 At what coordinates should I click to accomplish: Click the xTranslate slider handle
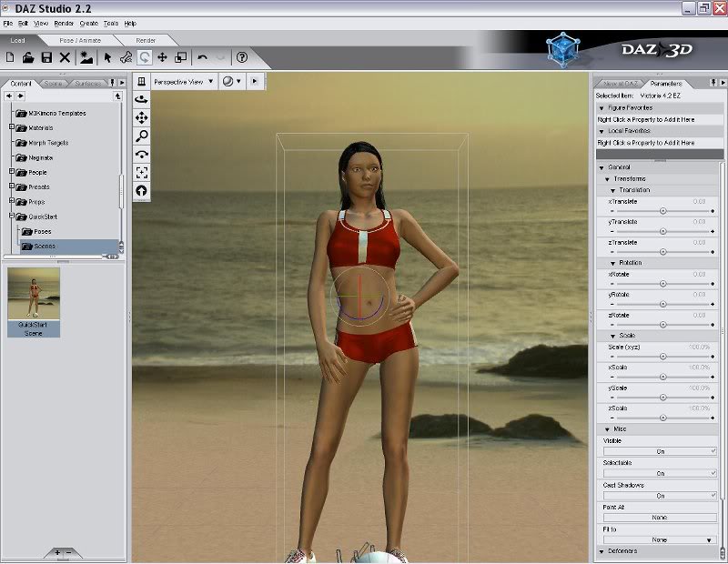[x=662, y=210]
